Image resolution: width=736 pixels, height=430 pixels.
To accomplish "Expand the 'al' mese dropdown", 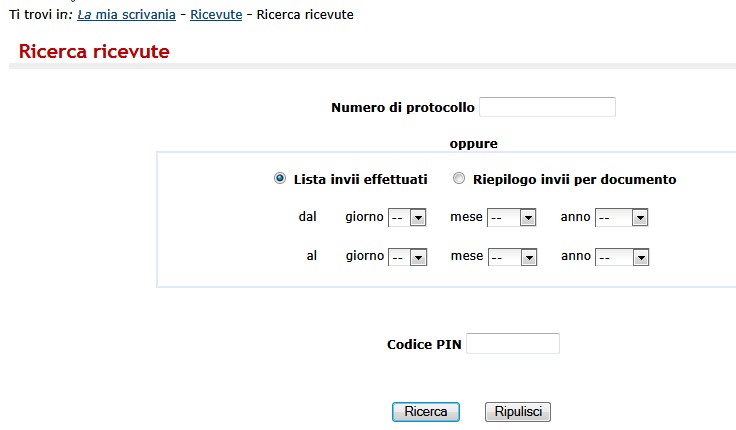I will pos(511,257).
